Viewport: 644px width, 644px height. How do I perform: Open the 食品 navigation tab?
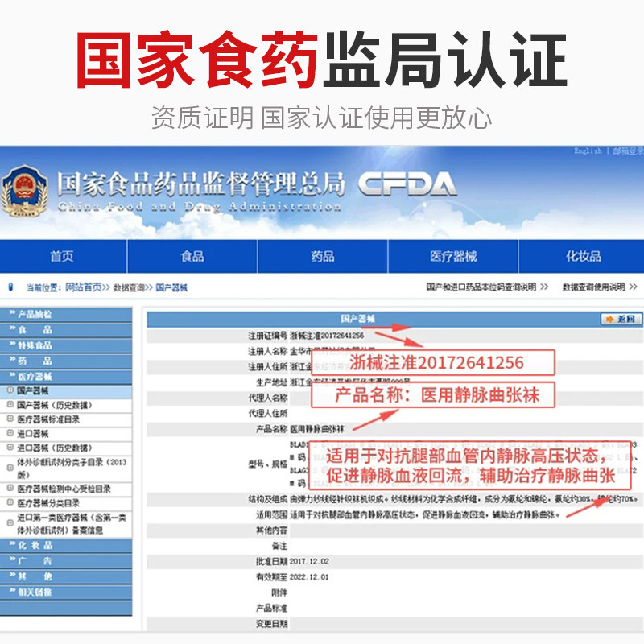click(x=192, y=256)
